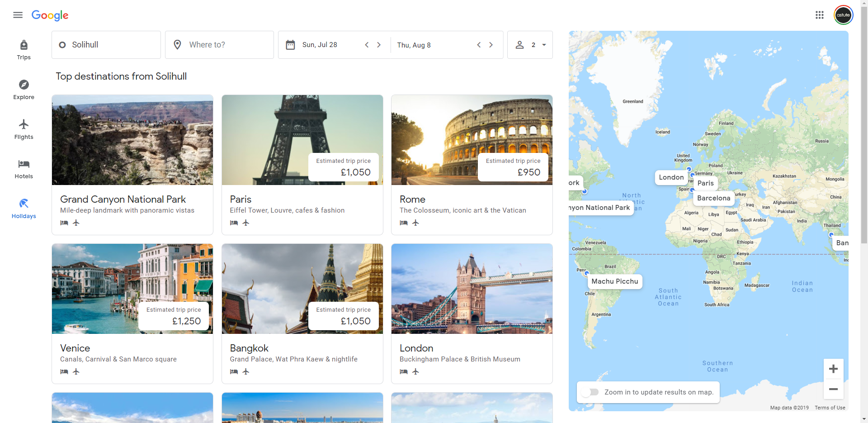868x423 pixels.
Task: Open the Terms of Use link
Action: (x=830, y=408)
